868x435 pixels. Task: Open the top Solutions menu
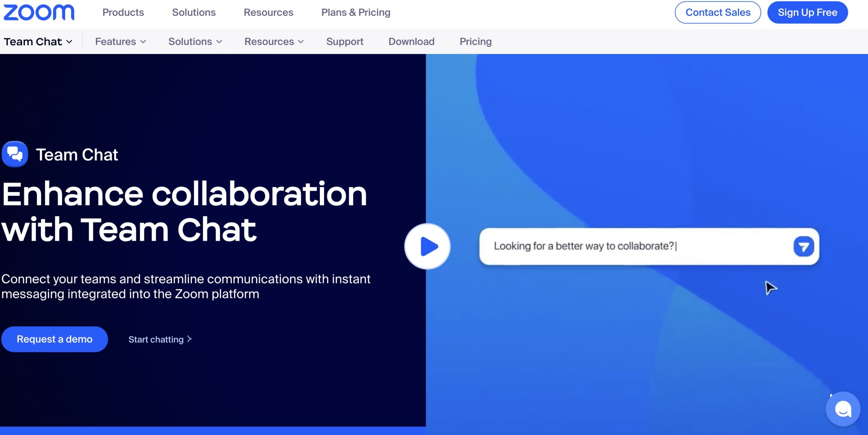click(194, 13)
